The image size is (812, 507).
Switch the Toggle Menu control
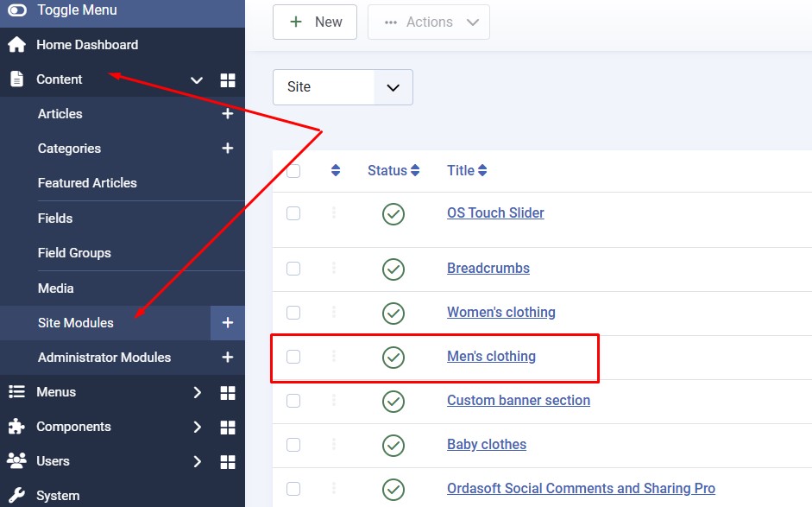[17, 10]
